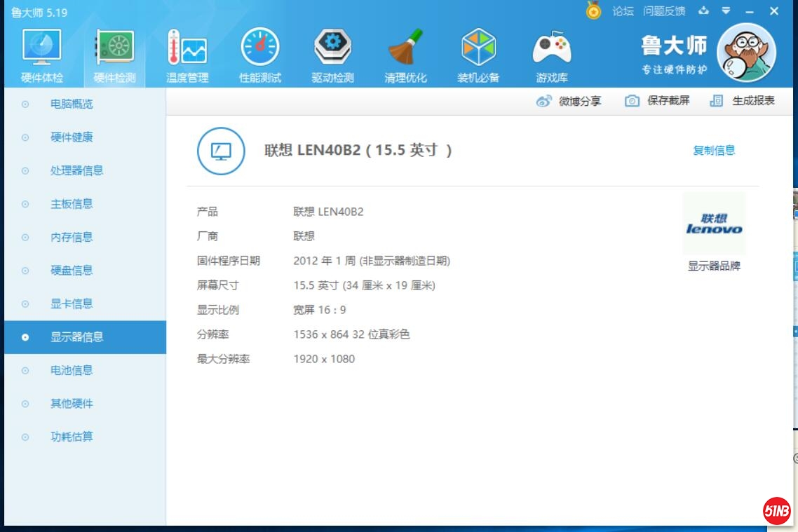Select 处理器信息 processor info in sidebar
This screenshot has width=798, height=532.
tap(76, 170)
